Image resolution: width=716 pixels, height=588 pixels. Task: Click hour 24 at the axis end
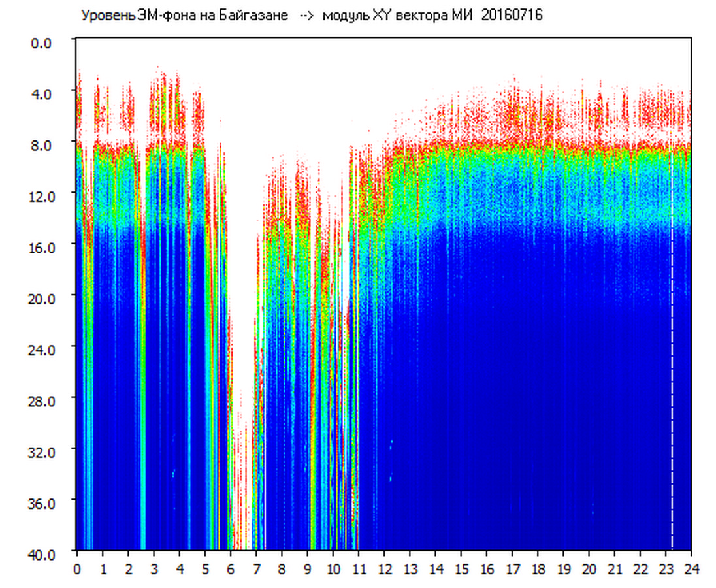pyautogui.click(x=691, y=569)
